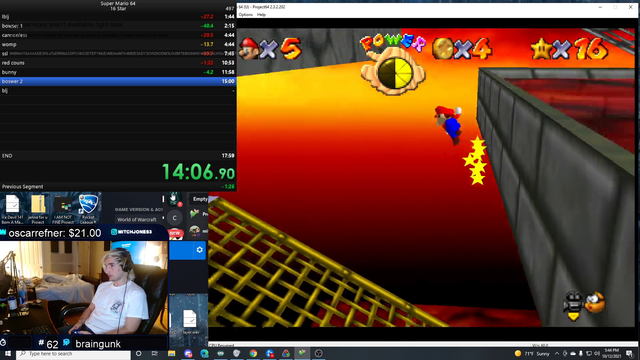Viewport: 640px width, 360px height.
Task: Open Microsoft Edge from the taskbar
Action: tap(204, 353)
